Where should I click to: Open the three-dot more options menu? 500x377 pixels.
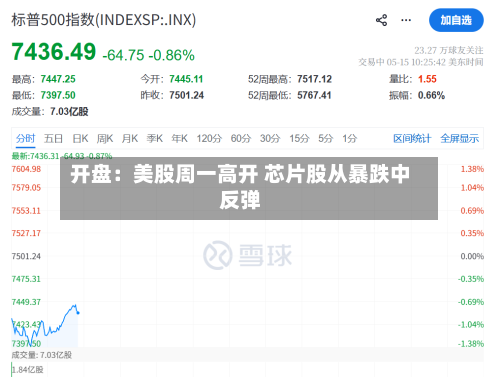click(x=406, y=20)
